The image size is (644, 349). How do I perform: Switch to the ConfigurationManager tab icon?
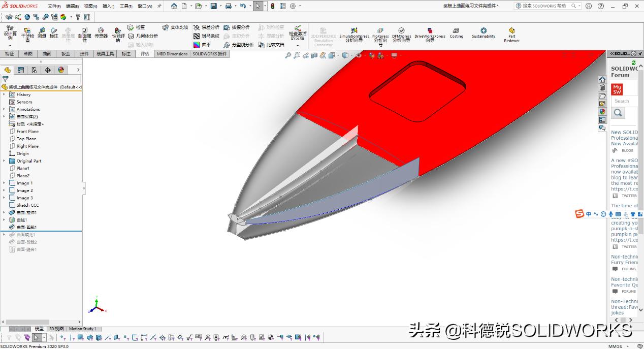point(34,70)
